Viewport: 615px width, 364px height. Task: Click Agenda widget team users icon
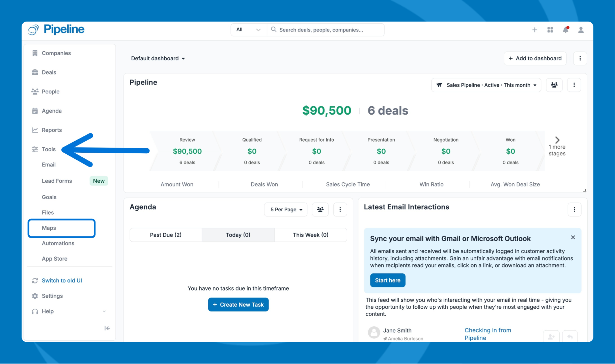[x=320, y=210]
